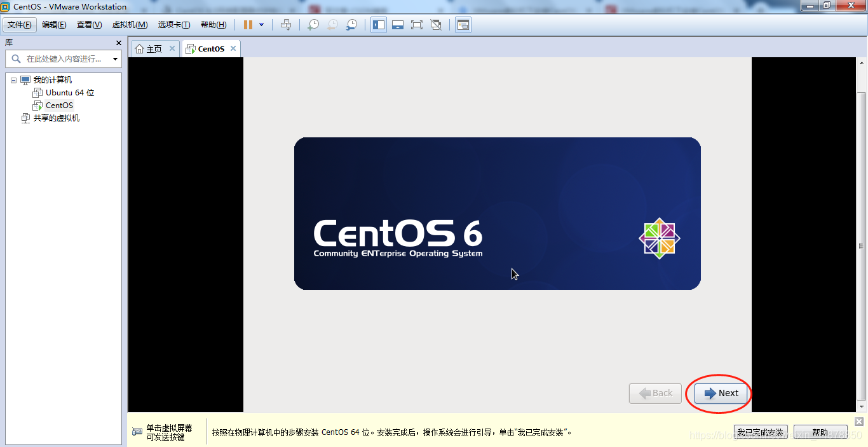This screenshot has height=447, width=868.
Task: Click the console view icon at toolbar end
Action: click(463, 25)
